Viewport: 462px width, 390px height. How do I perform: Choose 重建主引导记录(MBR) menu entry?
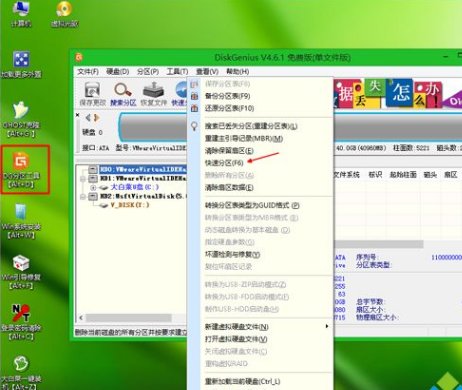[x=244, y=138]
